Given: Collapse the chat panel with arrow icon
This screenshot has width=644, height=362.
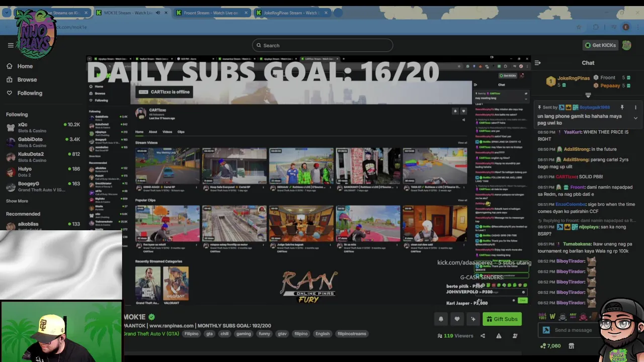Looking at the screenshot, I should [538, 63].
